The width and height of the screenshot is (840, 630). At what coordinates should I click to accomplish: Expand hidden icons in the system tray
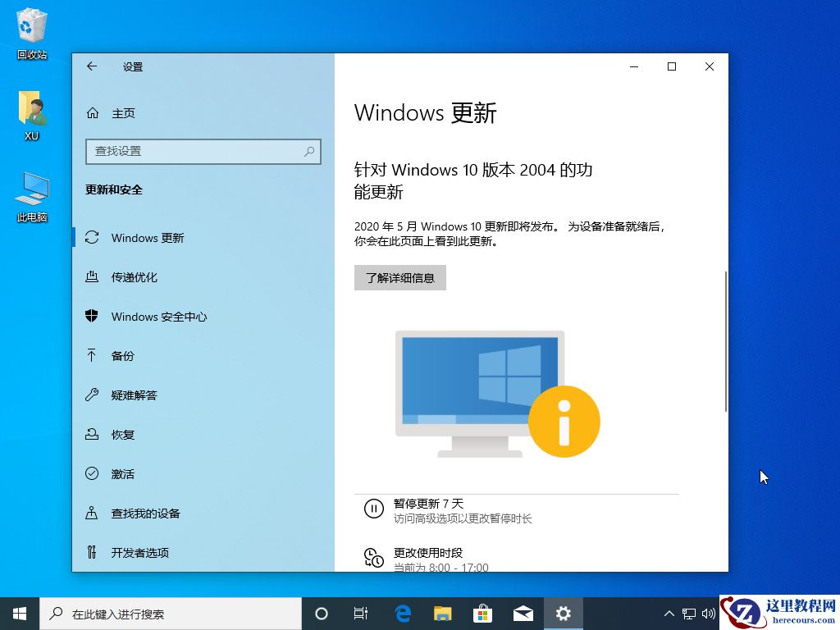(x=669, y=613)
